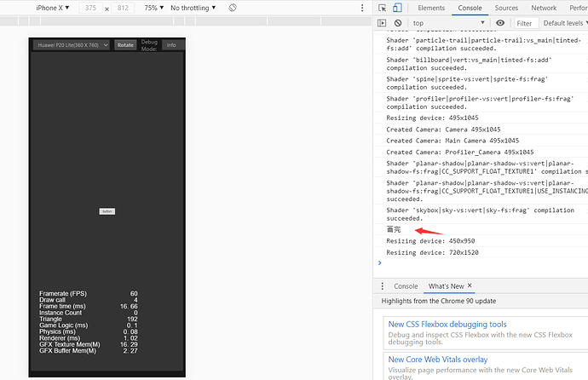
Task: Click the 'Created Camera: Profiler_Camera' log line
Action: [460, 153]
